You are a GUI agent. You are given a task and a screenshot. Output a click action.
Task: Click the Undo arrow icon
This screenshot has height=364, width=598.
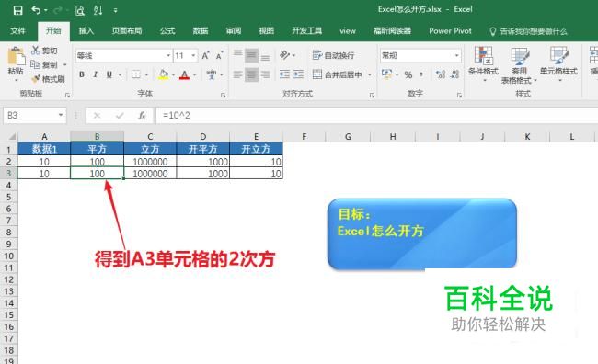tap(36, 10)
